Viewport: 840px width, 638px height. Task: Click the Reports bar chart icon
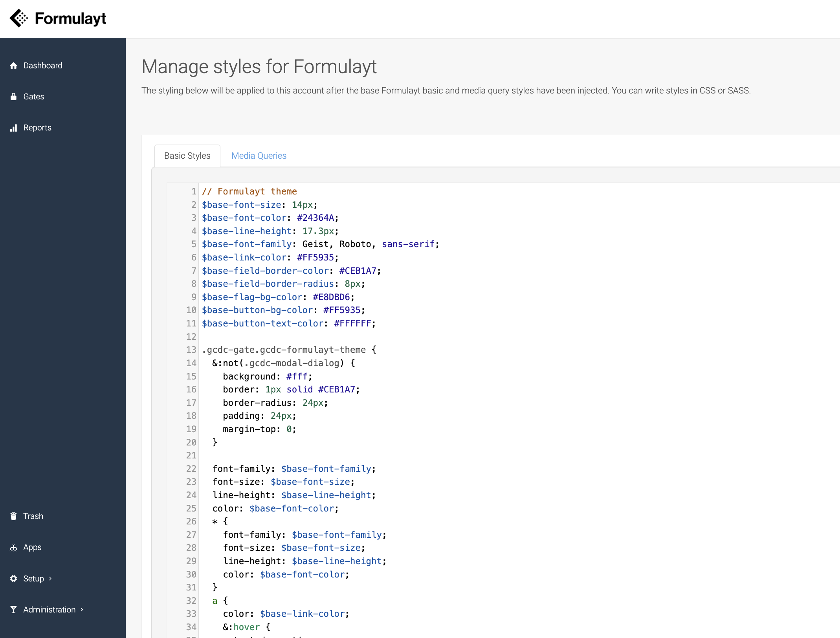pos(14,128)
